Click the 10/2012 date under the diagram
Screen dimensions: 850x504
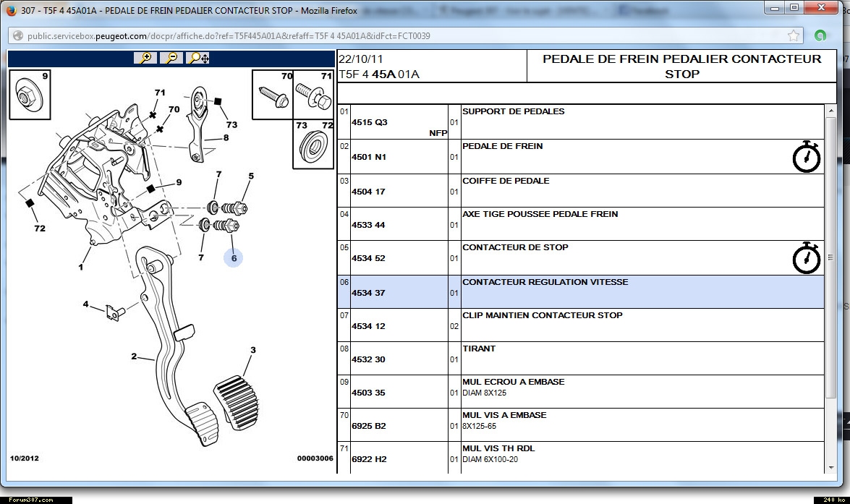25,458
